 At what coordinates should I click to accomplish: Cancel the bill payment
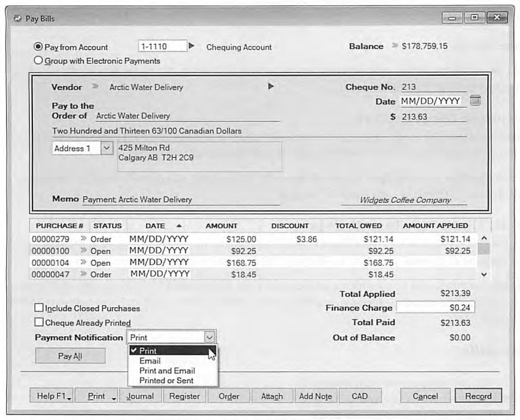[425, 396]
